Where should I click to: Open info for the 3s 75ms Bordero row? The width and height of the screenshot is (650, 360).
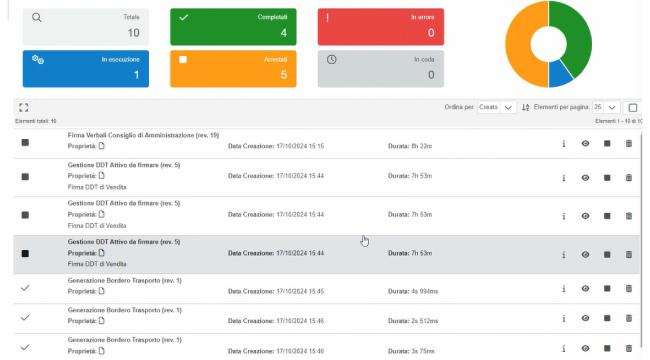[563, 348]
